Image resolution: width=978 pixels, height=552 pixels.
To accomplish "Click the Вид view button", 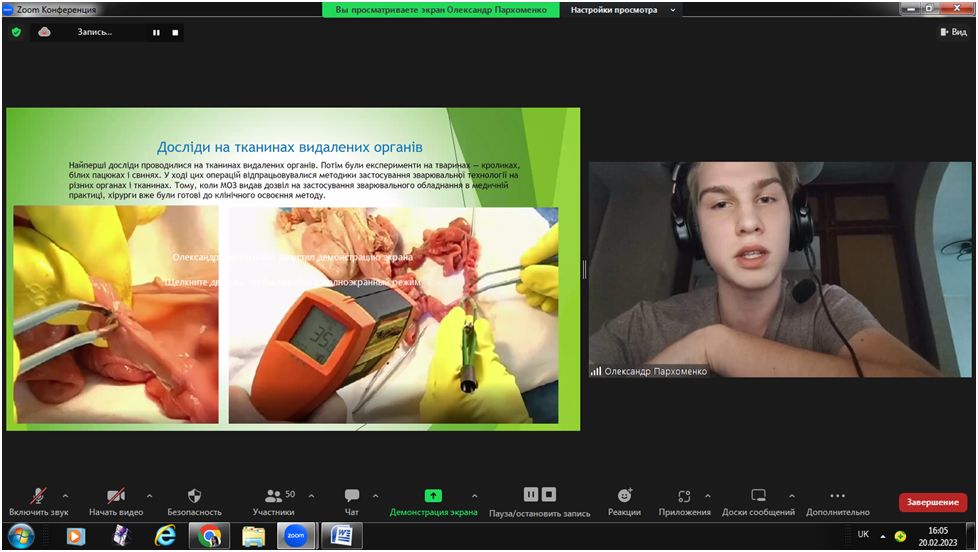I will [953, 32].
